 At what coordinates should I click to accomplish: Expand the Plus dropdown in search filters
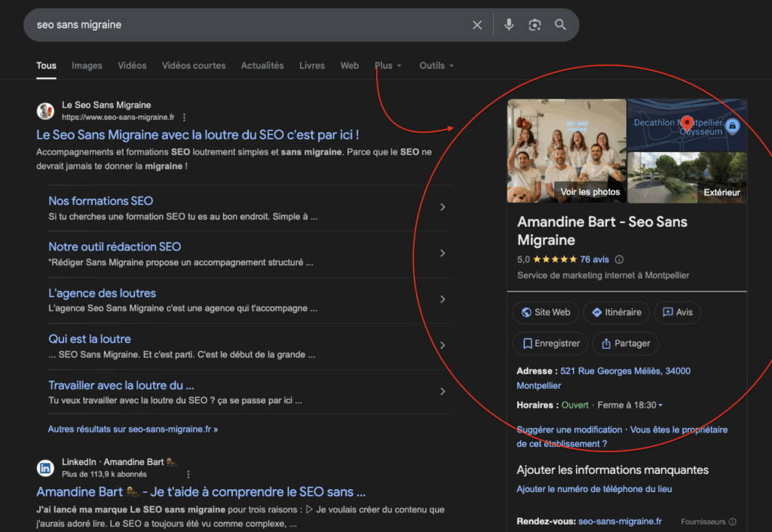click(388, 66)
